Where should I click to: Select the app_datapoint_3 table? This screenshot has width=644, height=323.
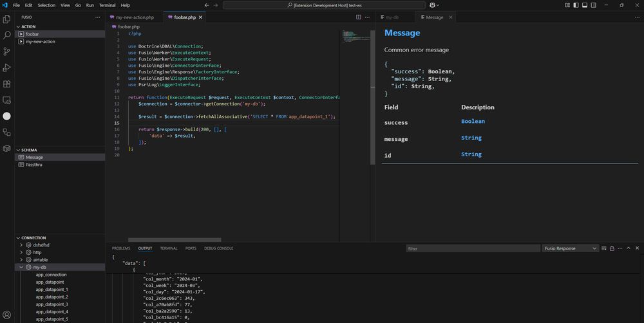click(x=52, y=304)
